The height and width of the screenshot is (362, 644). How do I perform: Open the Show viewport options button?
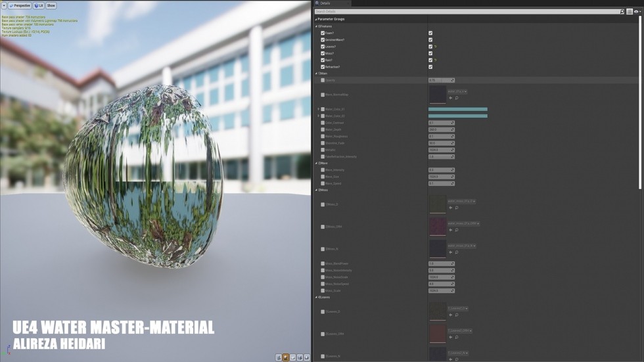click(51, 5)
